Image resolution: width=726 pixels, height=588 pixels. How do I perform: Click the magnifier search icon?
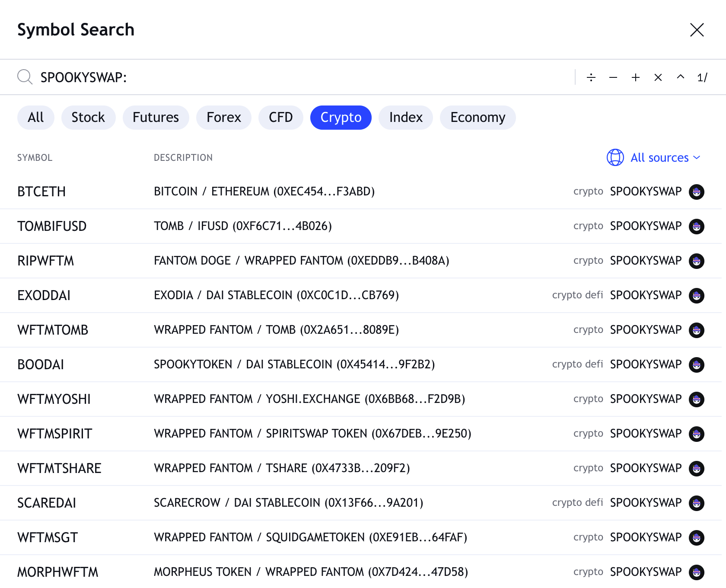[x=25, y=77]
